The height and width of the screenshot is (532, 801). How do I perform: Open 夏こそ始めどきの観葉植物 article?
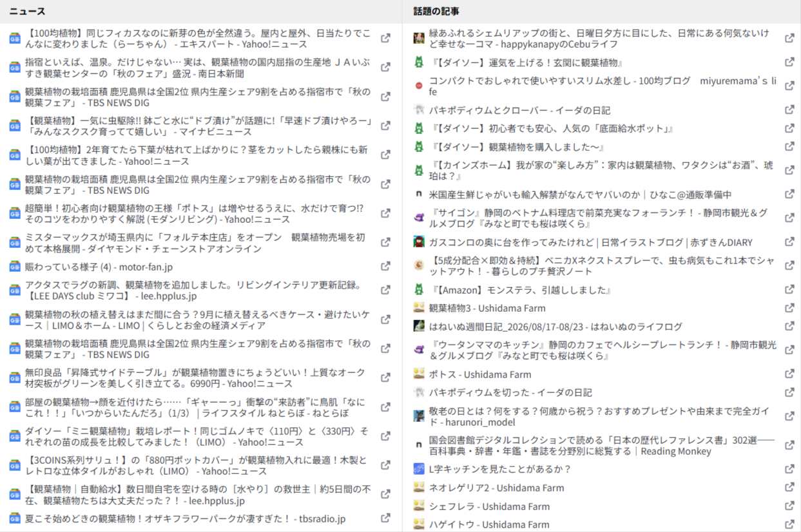click(x=185, y=518)
